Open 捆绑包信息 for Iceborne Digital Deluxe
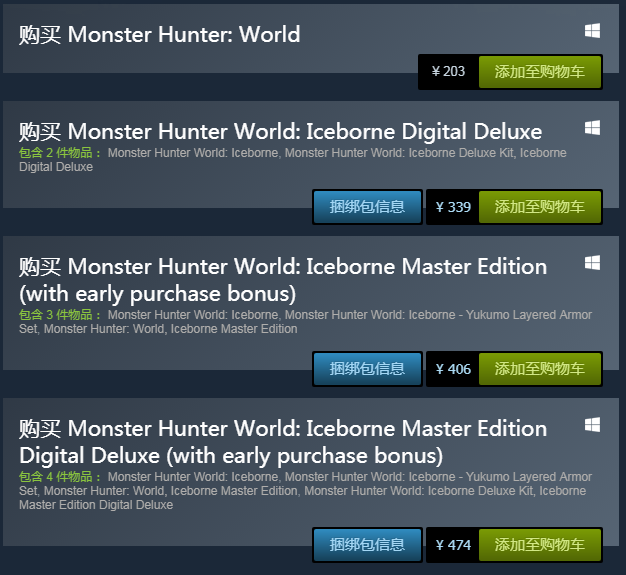 pyautogui.click(x=367, y=207)
